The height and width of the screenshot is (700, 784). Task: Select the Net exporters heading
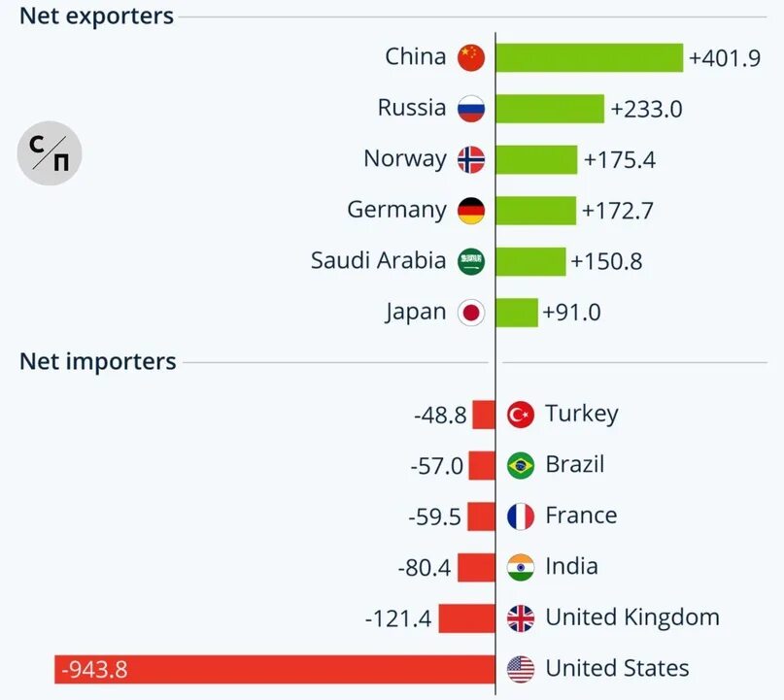coord(96,16)
